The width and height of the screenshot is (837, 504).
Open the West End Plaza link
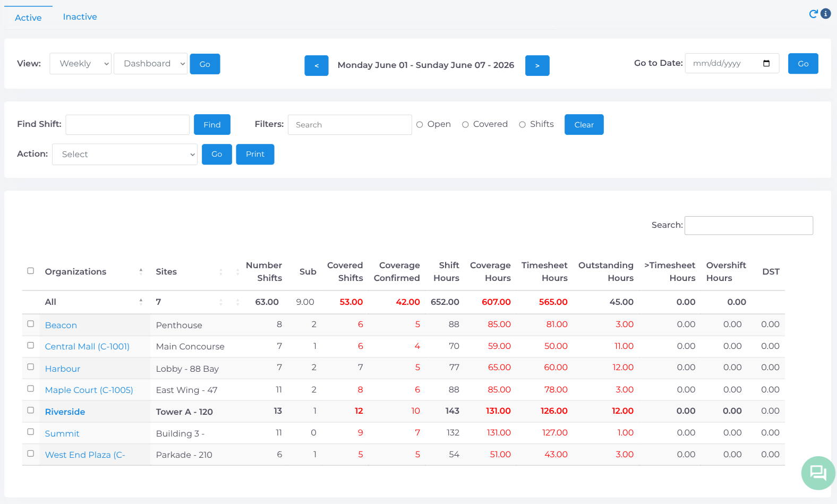[85, 455]
